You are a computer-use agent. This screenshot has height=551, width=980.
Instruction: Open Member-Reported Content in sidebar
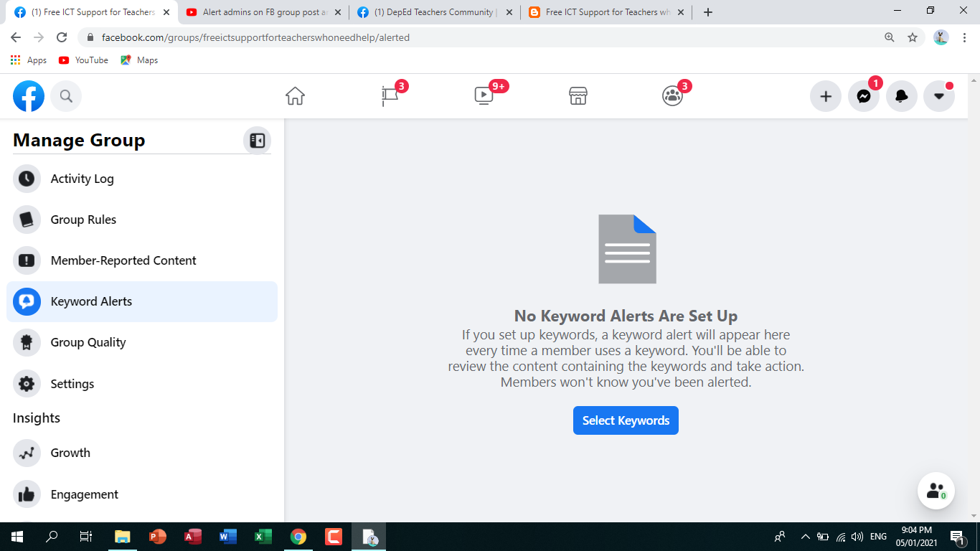[x=142, y=260]
